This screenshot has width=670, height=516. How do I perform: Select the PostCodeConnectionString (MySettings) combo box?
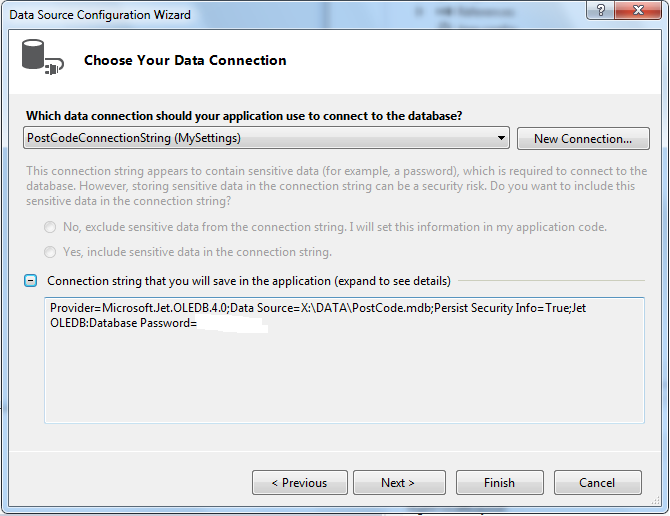coord(266,138)
